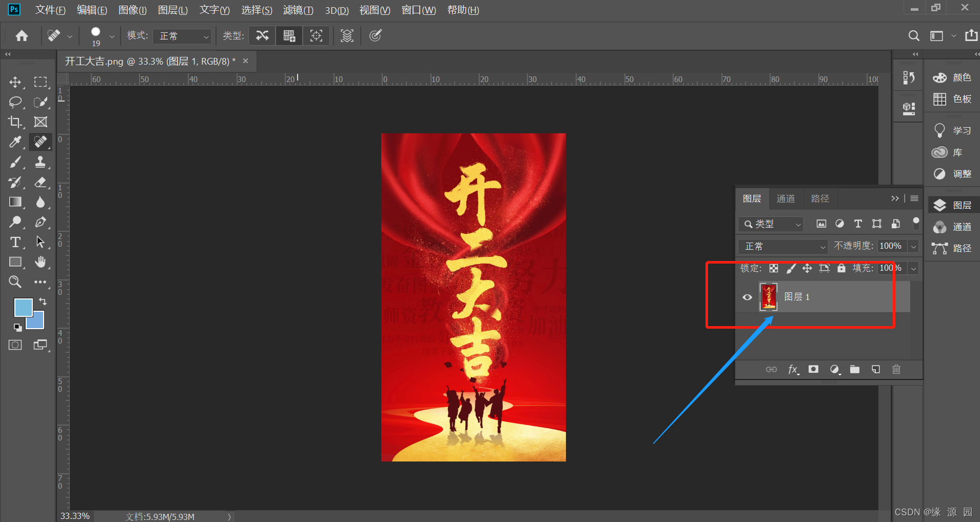This screenshot has width=980, height=522.
Task: Open the 学习 panel button
Action: coord(952,131)
